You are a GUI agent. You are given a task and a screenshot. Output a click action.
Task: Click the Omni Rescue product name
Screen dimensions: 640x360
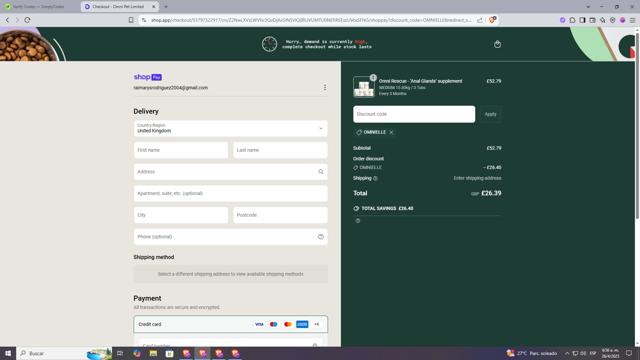point(420,81)
